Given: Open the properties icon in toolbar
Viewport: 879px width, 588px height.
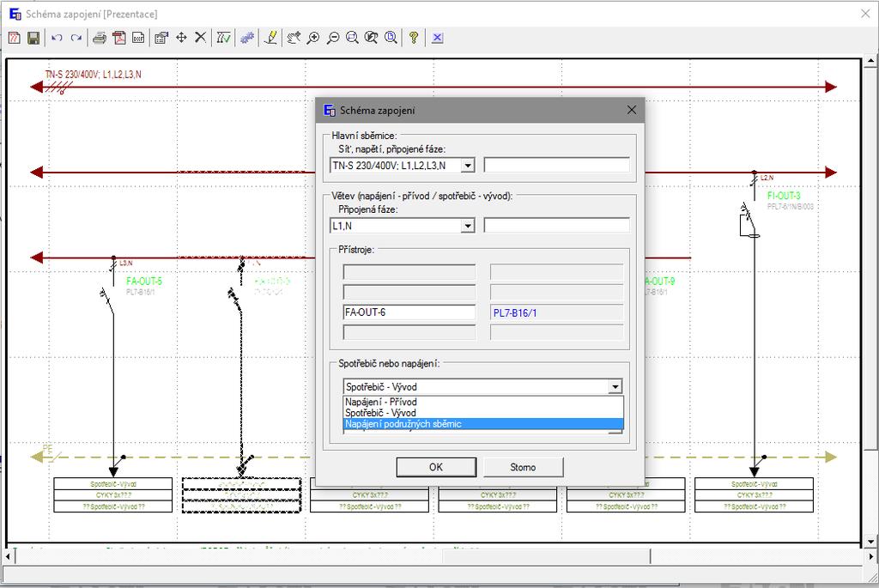Looking at the screenshot, I should pyautogui.click(x=161, y=38).
